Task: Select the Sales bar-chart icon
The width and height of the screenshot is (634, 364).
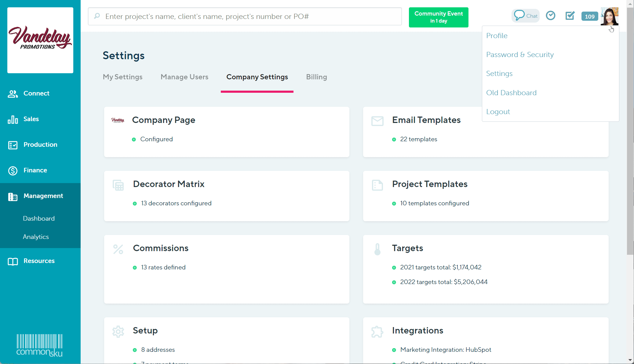Action: pyautogui.click(x=13, y=119)
